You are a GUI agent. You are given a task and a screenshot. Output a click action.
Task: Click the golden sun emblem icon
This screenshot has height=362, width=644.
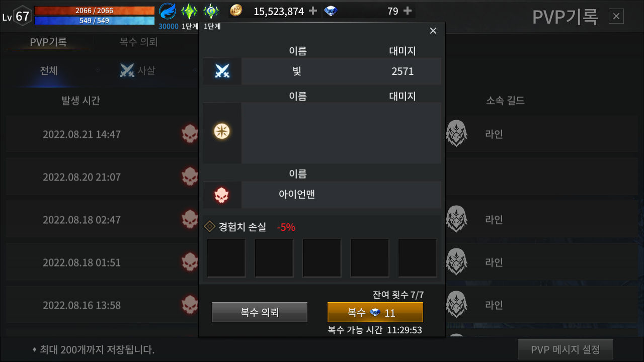(x=222, y=132)
